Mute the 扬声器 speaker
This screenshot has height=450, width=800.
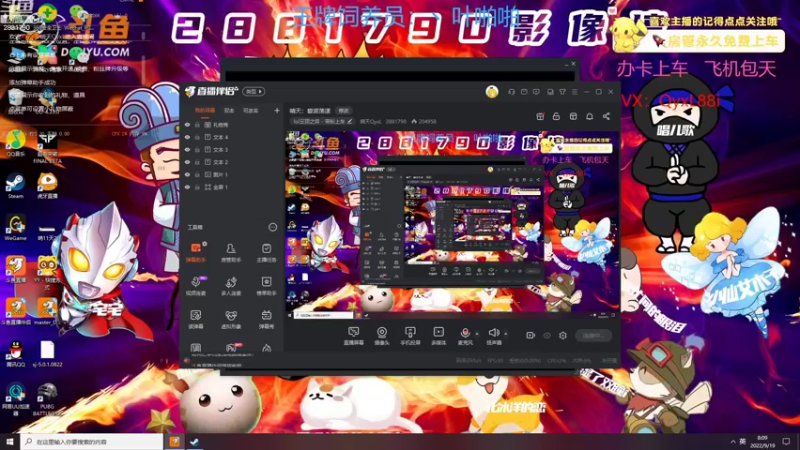tap(493, 336)
